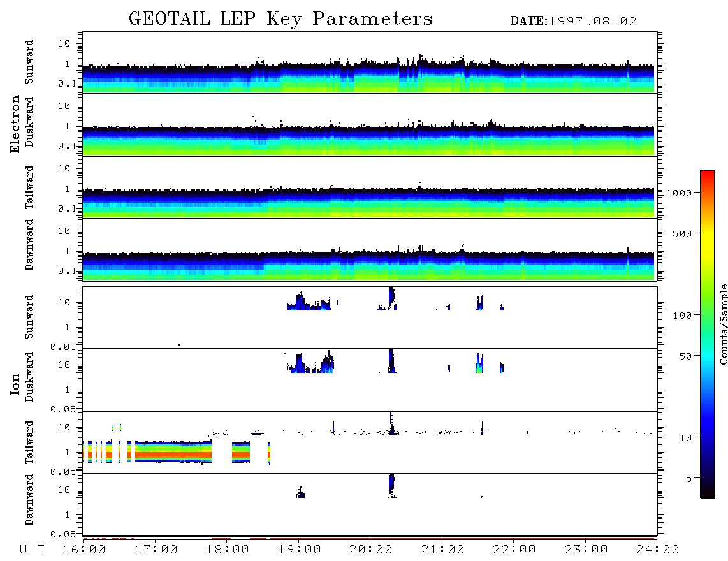Select the vertical "Ion" group label
This screenshot has height=561, width=728.
pyautogui.click(x=15, y=384)
